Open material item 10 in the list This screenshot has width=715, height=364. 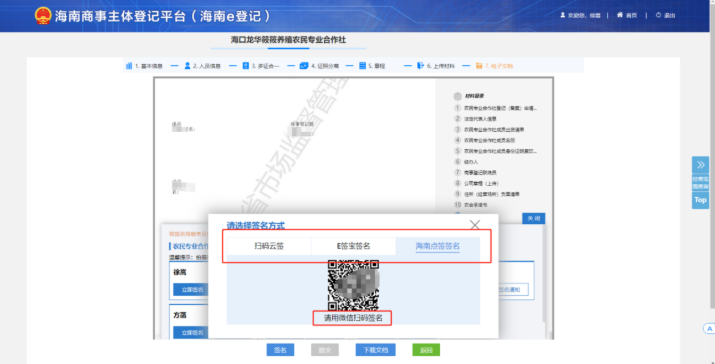(471, 205)
